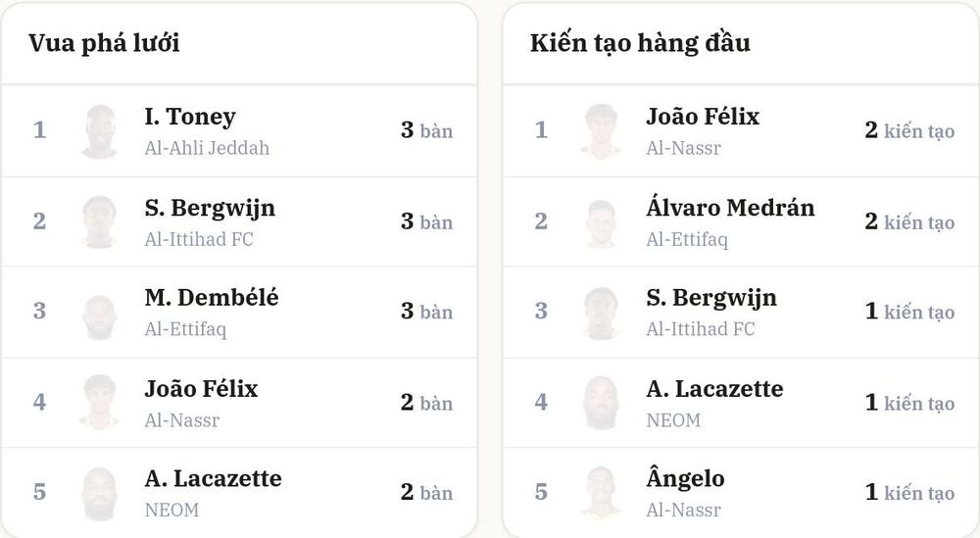Screen dimensions: 980x538
Task: Click A. Lacazette's avatar in top scorers
Action: coord(100,493)
